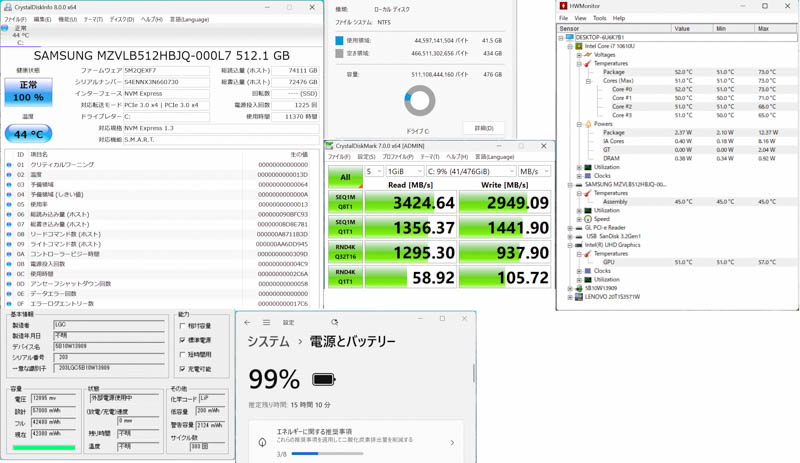Click the blue dot for SMART row 01
Image resolution: width=800 pixels, height=463 pixels.
pyautogui.click(x=9, y=165)
